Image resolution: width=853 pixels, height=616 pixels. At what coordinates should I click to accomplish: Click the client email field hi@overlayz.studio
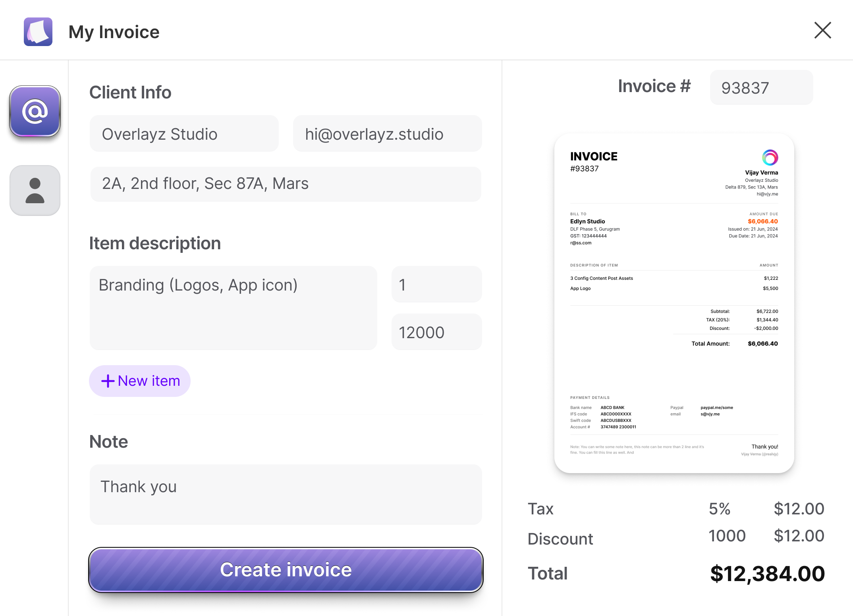(387, 134)
